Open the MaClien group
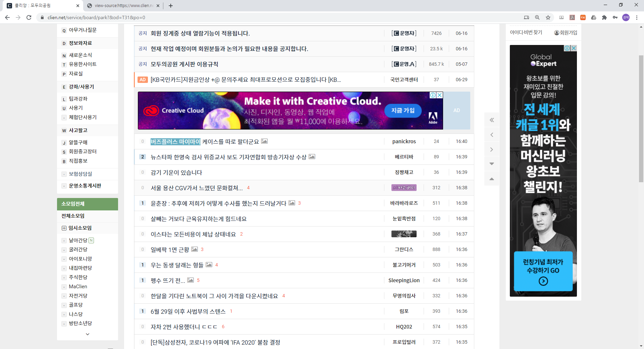 78,287
